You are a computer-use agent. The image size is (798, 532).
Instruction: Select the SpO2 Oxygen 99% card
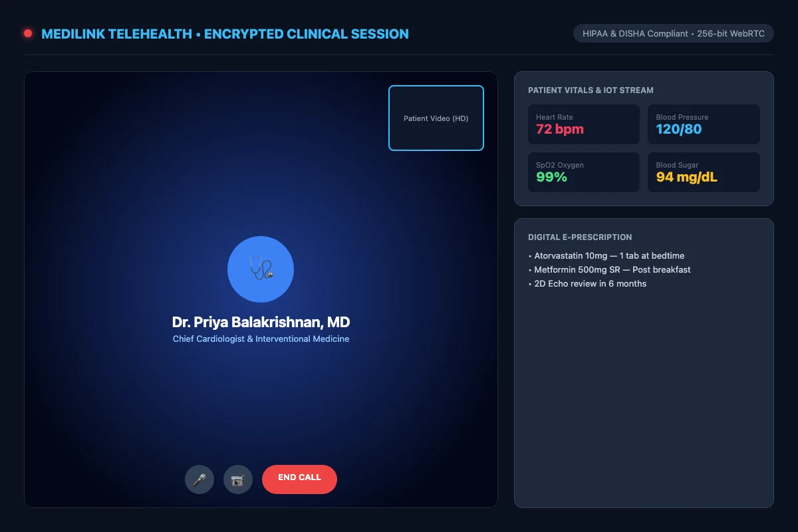point(584,172)
